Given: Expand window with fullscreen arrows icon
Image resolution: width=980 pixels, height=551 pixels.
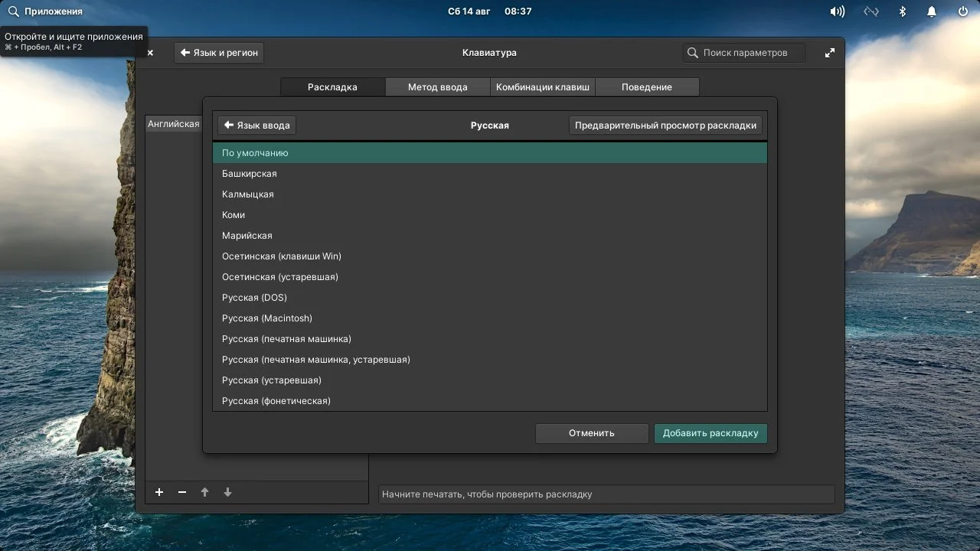Looking at the screenshot, I should (x=830, y=52).
